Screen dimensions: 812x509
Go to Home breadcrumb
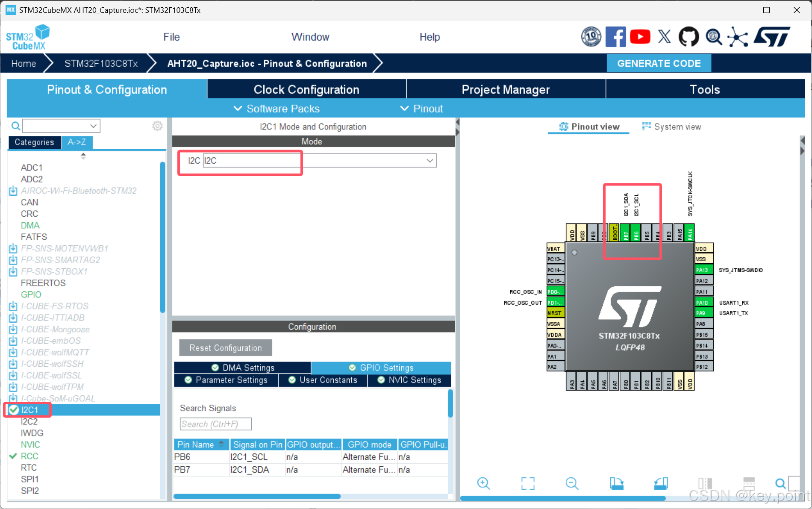coord(24,64)
